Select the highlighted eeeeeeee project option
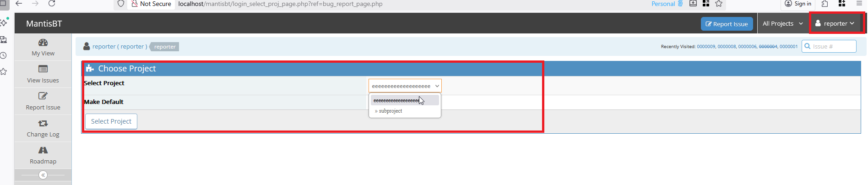 (x=396, y=100)
